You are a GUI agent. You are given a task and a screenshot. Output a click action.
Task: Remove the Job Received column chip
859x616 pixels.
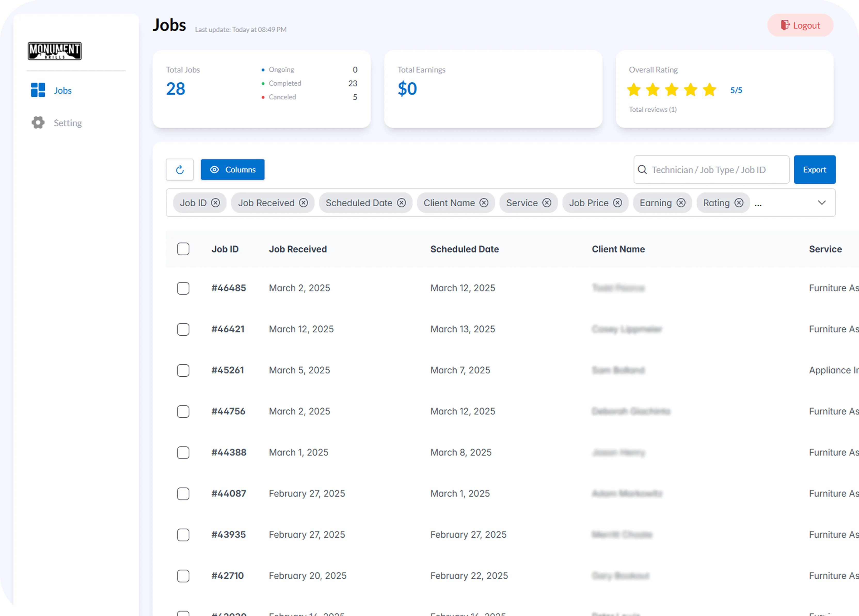click(303, 203)
